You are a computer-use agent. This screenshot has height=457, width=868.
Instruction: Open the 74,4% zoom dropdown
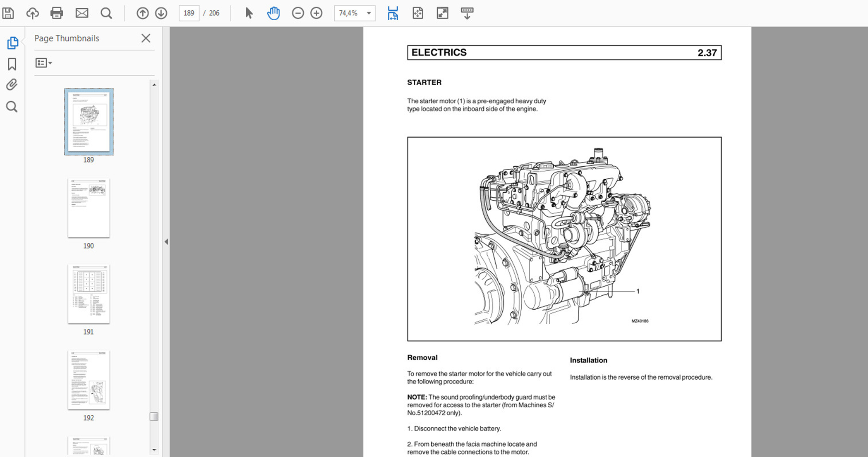[368, 13]
